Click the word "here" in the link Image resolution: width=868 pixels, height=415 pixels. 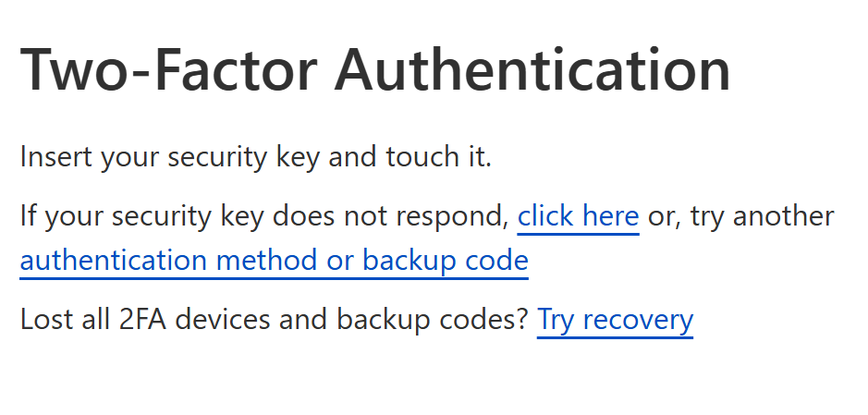[x=607, y=217]
